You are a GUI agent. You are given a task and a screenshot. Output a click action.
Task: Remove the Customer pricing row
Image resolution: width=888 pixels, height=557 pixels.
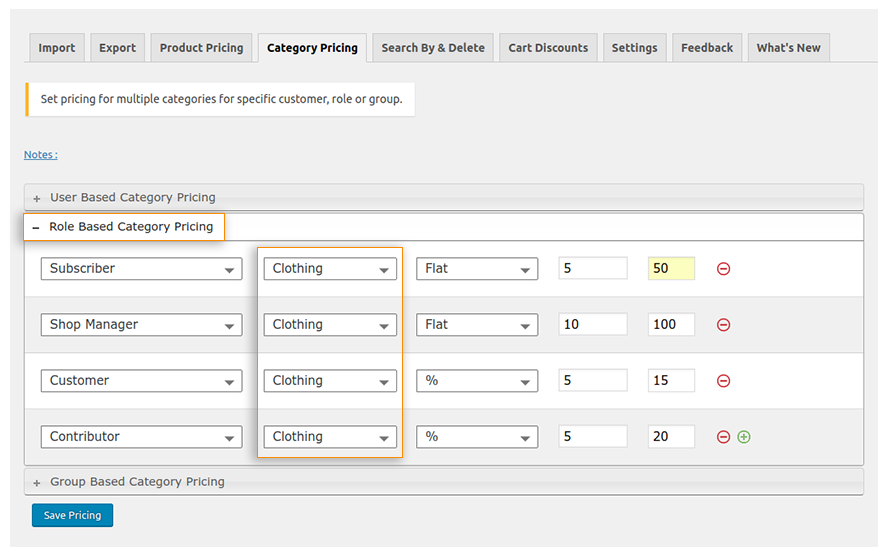(723, 381)
